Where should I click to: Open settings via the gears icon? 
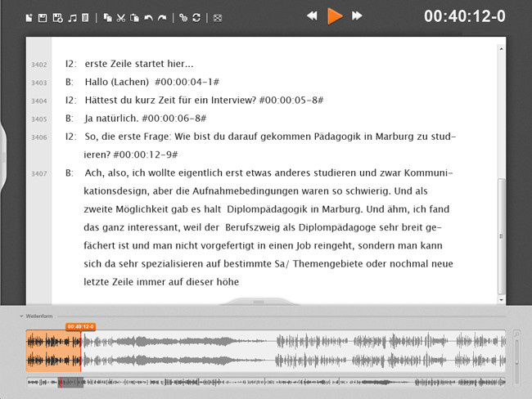coord(183,18)
